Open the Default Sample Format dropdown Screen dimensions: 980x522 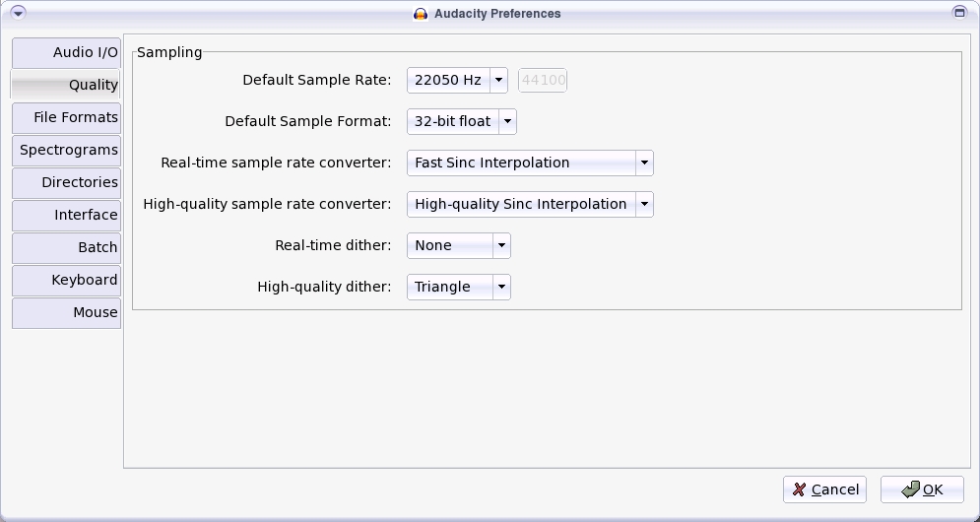(x=507, y=122)
